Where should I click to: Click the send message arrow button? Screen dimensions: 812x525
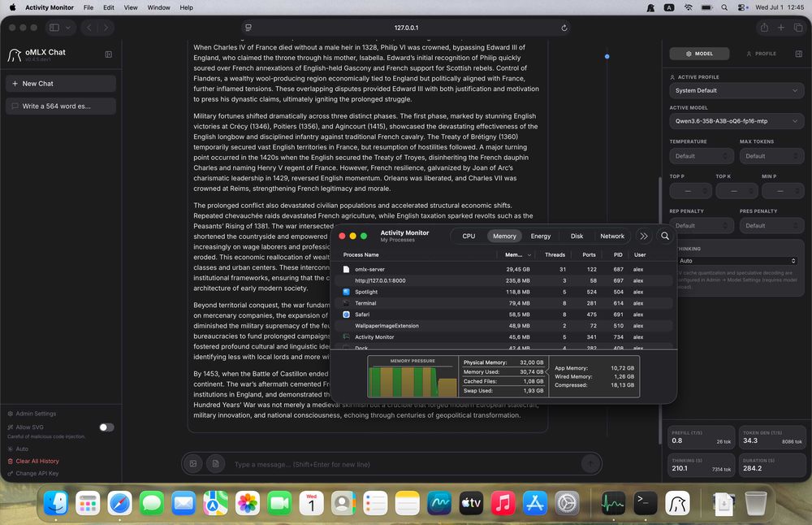tap(590, 464)
